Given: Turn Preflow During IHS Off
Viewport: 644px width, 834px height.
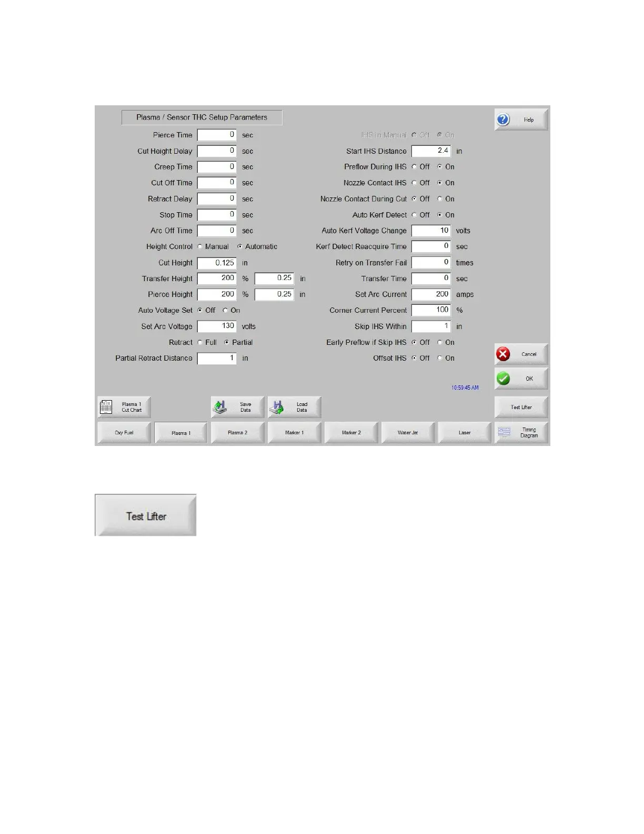Looking at the screenshot, I should point(414,167).
